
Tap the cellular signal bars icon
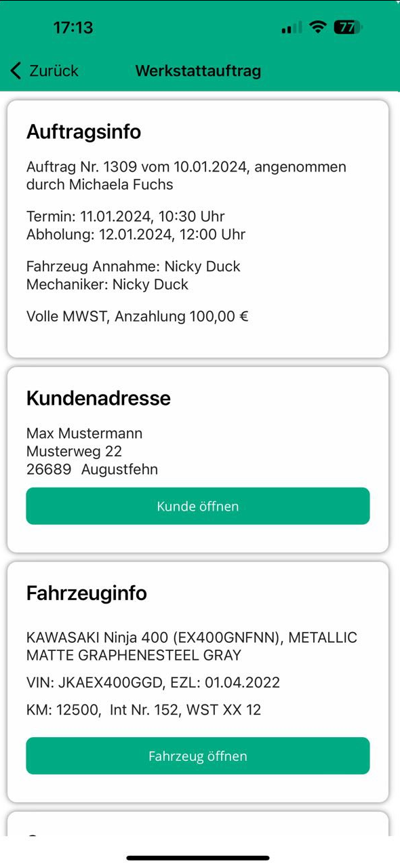[292, 28]
